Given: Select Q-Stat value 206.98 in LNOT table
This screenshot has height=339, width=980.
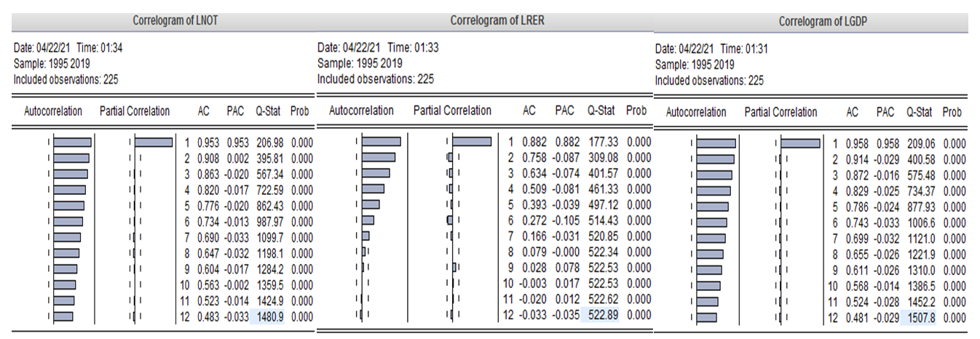Looking at the screenshot, I should [x=268, y=143].
